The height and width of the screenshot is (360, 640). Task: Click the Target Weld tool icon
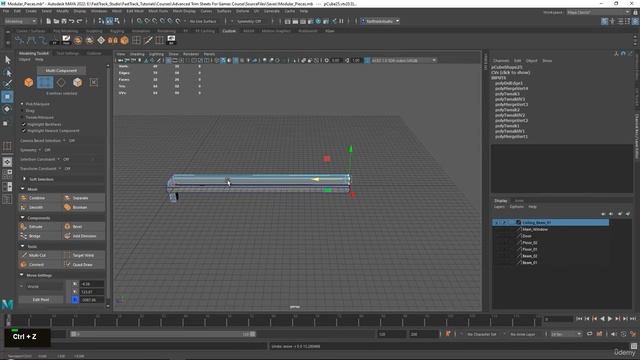point(67,255)
